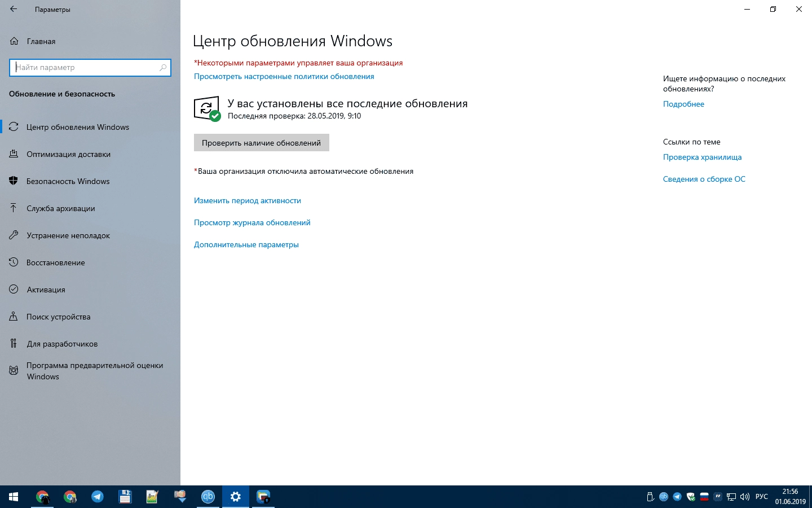The width and height of the screenshot is (812, 508).
Task: Open Дополнительные параметры link
Action: coord(246,244)
